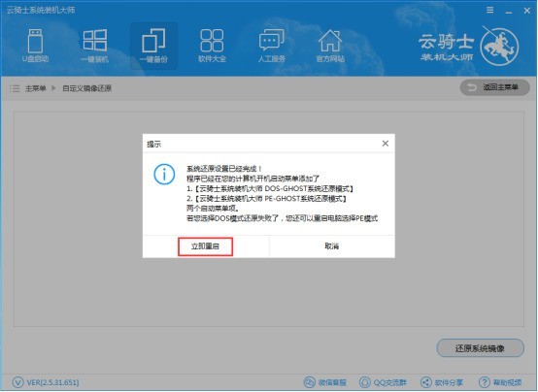The height and width of the screenshot is (392, 538).
Task: Open the 一键备份 section
Action: click(x=153, y=46)
